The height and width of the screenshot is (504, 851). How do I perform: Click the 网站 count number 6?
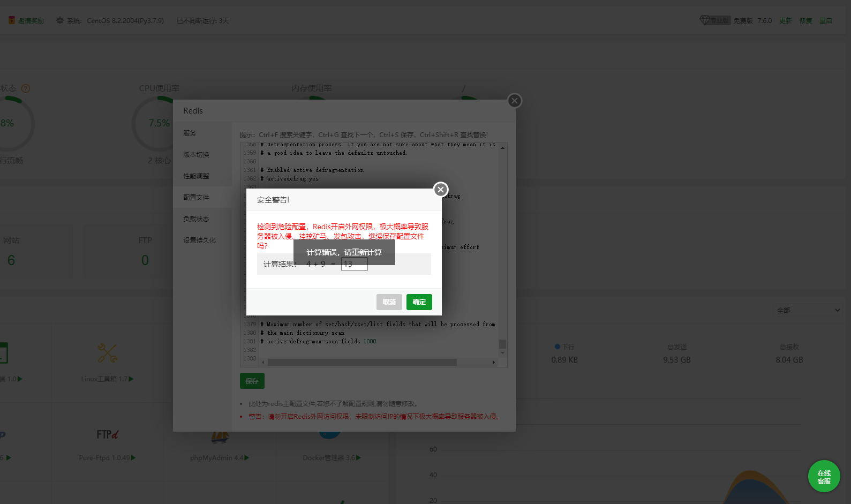coord(11,260)
